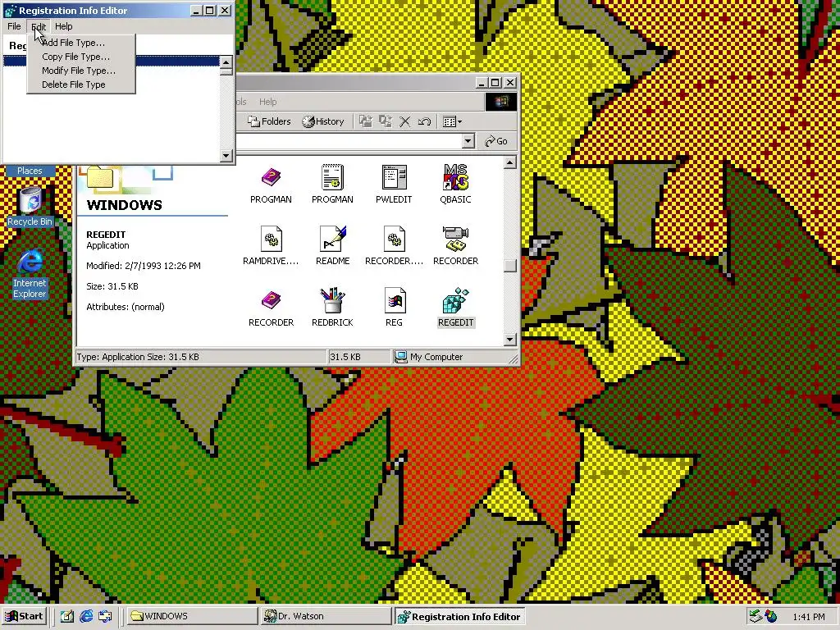
Task: Click scroll down arrow in Registration Info Editor
Action: tap(226, 156)
